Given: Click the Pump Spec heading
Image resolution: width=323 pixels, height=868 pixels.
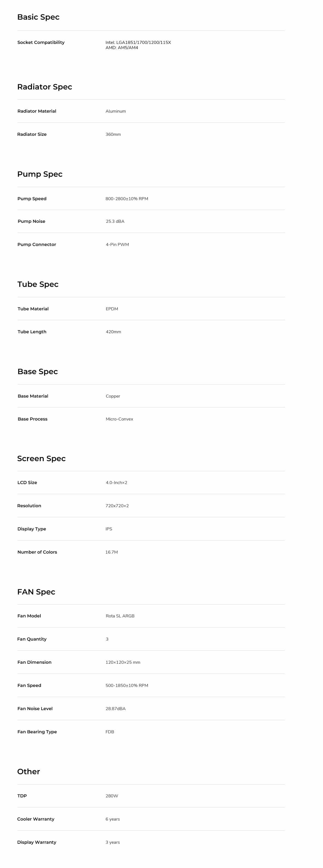Looking at the screenshot, I should 40,174.
